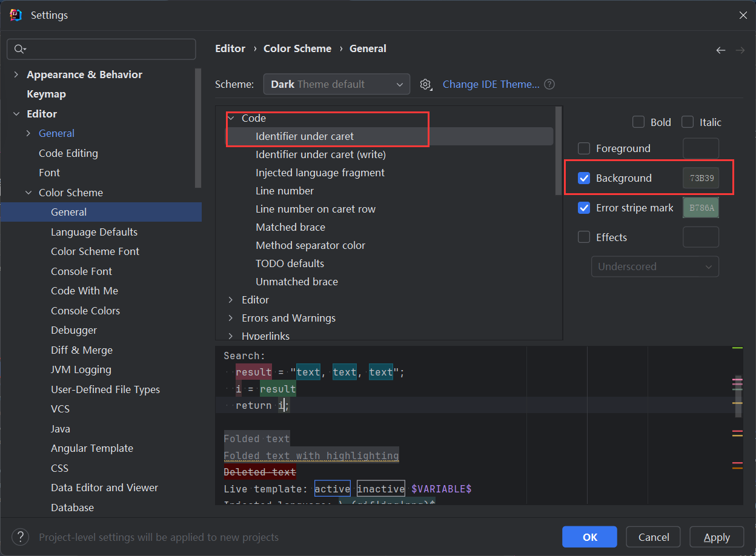
Task: Click the settings sidebar vertical scrollbar
Action: [x=198, y=128]
